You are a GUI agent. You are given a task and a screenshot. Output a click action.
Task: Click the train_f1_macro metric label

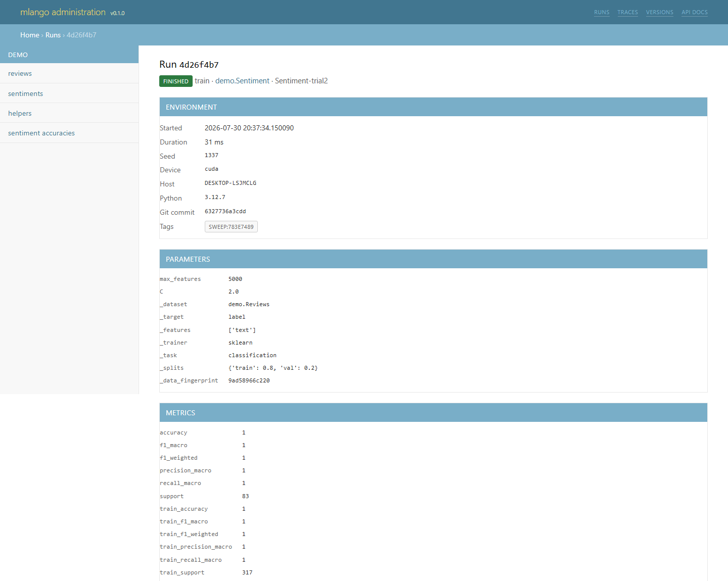coord(184,521)
